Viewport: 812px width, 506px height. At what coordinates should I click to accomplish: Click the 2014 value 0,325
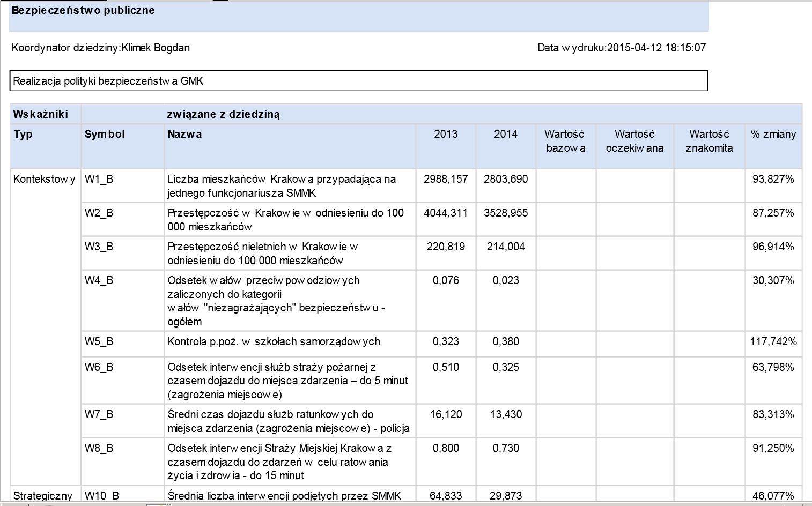[506, 367]
